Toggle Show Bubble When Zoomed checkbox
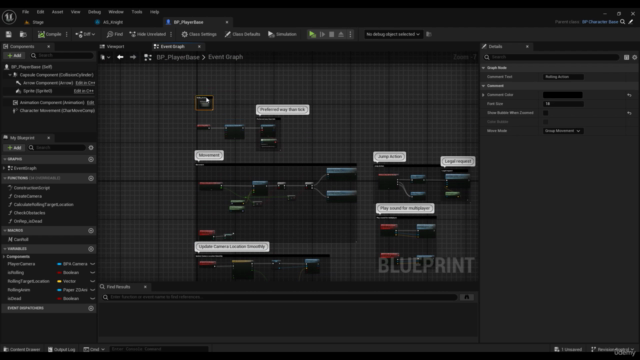Viewport: 640px width, 360px height. (546, 113)
